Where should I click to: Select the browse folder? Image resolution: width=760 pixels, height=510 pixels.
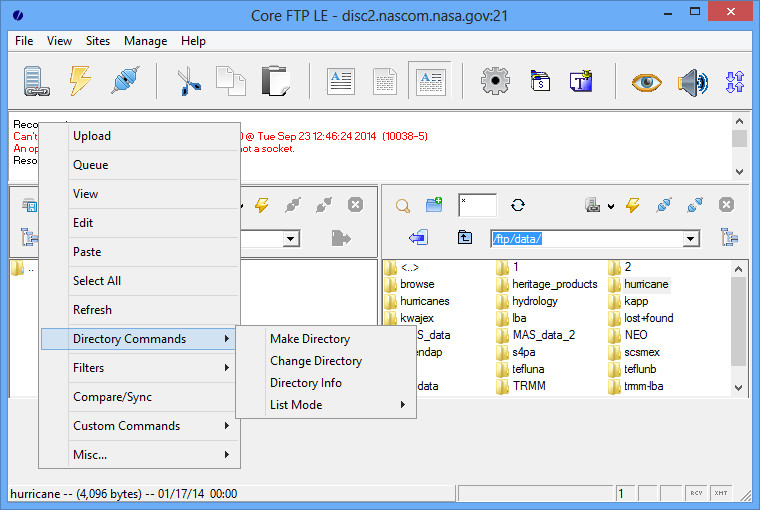[x=410, y=284]
